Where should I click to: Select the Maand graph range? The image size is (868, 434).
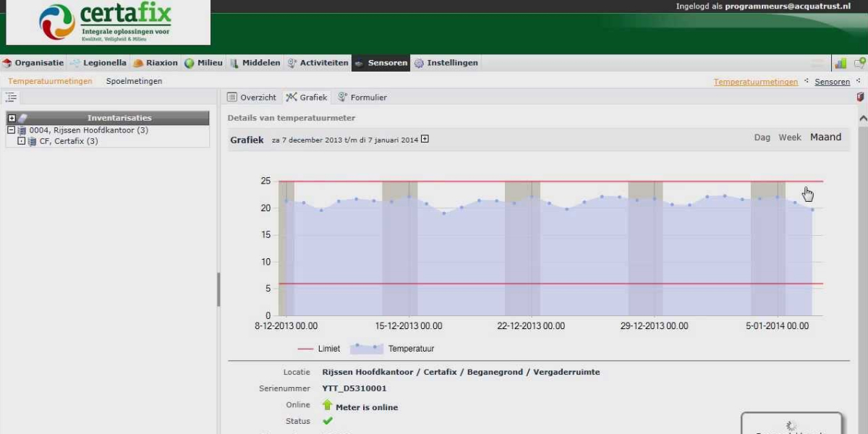click(825, 137)
